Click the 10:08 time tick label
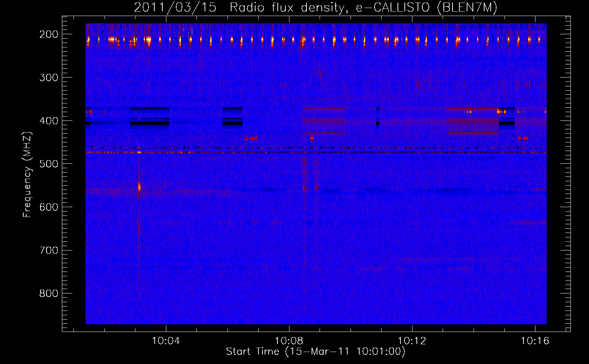 [289, 341]
